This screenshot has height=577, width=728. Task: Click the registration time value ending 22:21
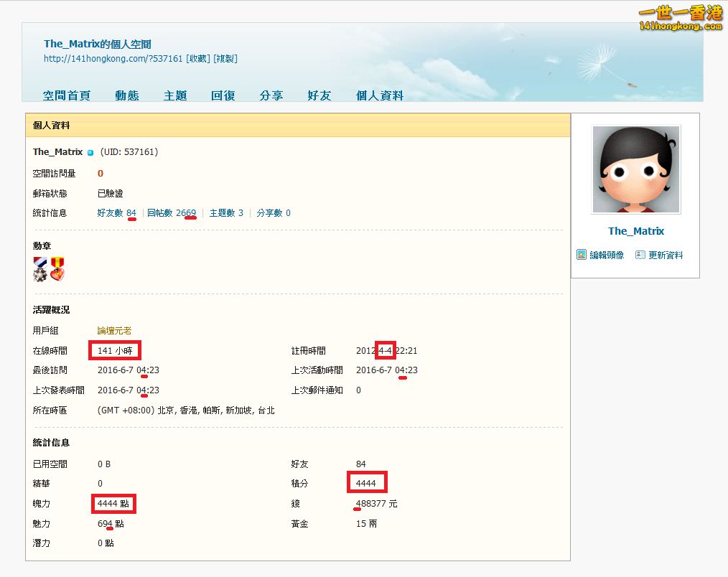coord(386,350)
